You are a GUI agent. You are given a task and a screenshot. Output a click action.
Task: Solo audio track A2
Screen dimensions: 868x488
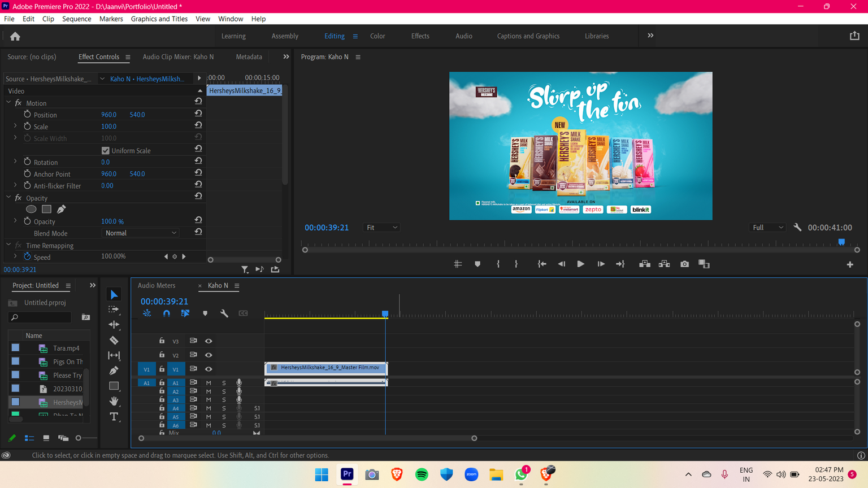[224, 391]
